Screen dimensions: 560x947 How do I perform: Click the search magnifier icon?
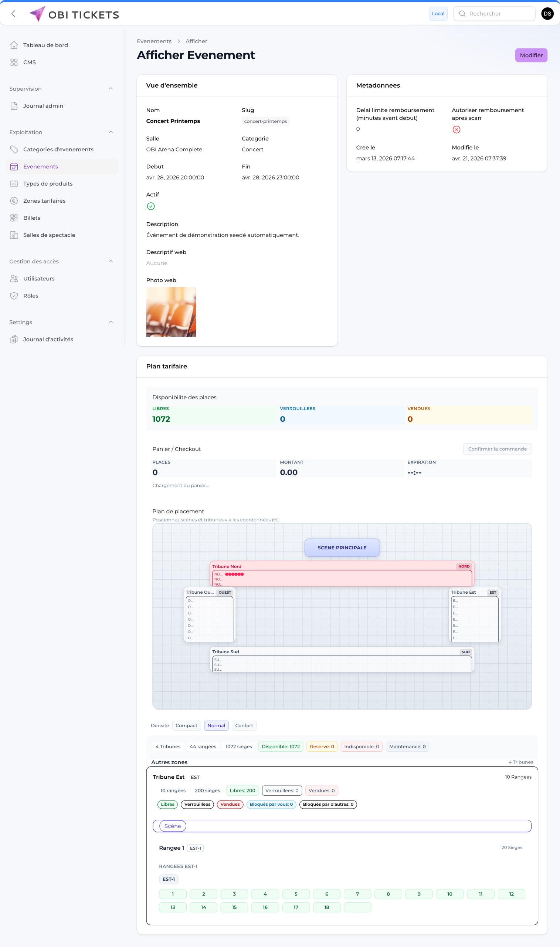point(462,14)
